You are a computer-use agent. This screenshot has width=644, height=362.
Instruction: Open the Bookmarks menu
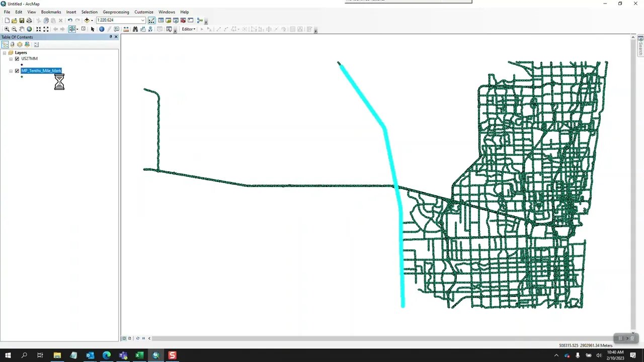51,12
